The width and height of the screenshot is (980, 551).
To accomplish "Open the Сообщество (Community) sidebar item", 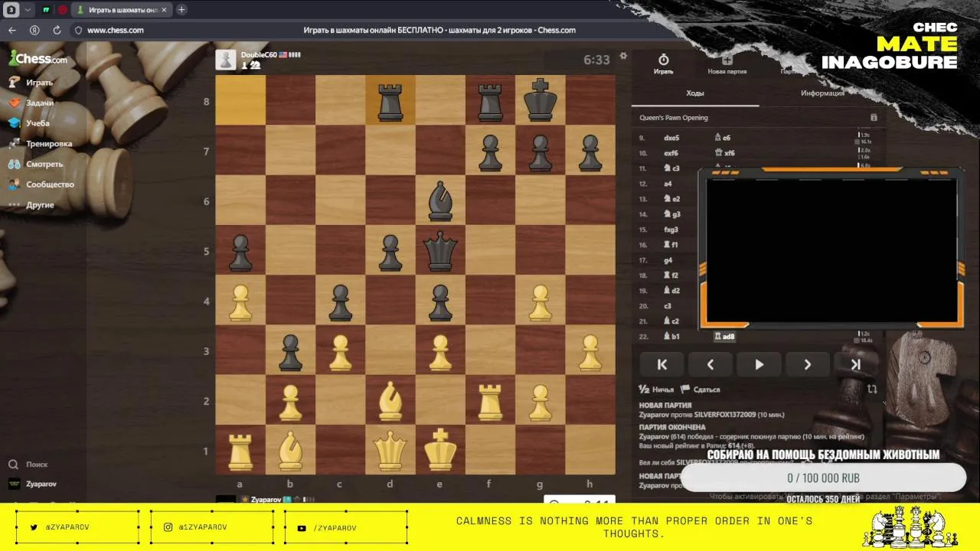I will click(x=41, y=184).
